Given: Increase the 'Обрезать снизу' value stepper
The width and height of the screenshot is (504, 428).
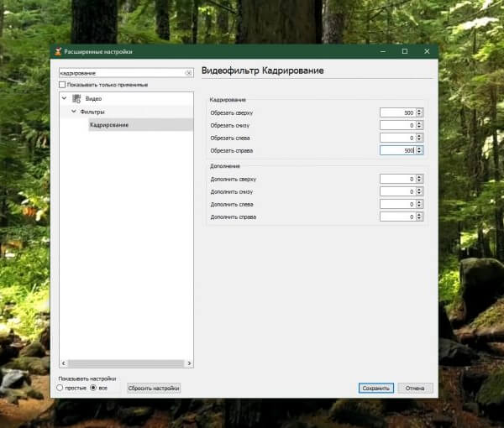Looking at the screenshot, I should tap(420, 123).
